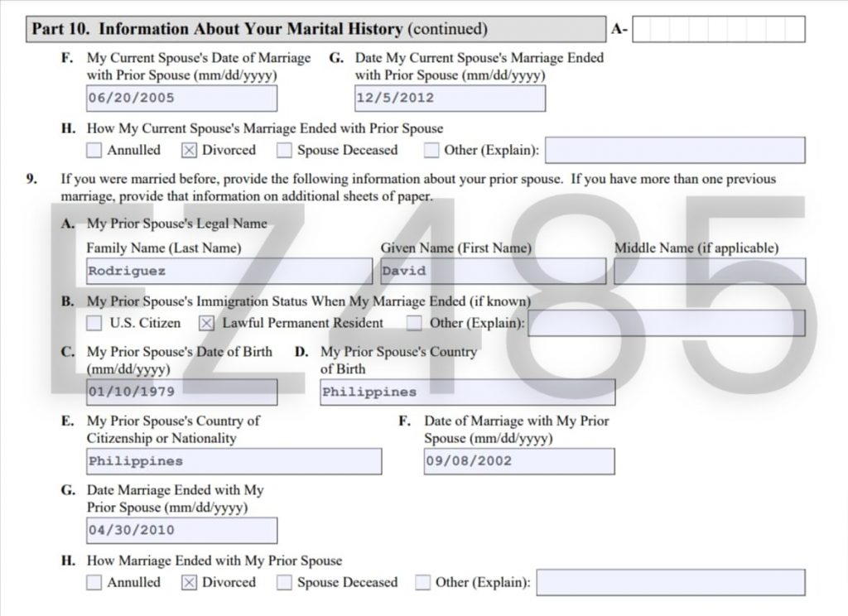Image resolution: width=848 pixels, height=616 pixels.
Task: Click current spouse's marriage ended date field 12/5/2012
Action: click(x=450, y=98)
